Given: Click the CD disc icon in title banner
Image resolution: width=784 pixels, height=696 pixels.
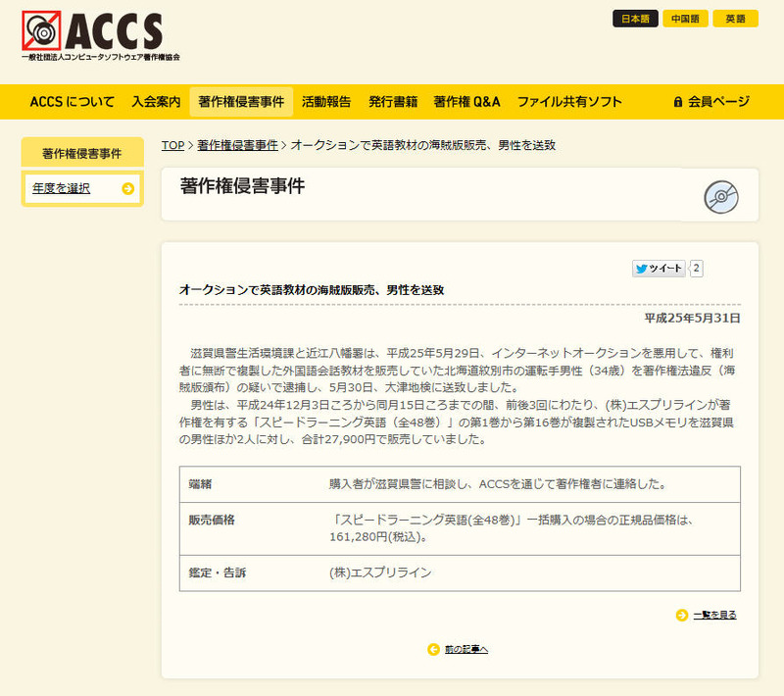Looking at the screenshot, I should tap(721, 196).
